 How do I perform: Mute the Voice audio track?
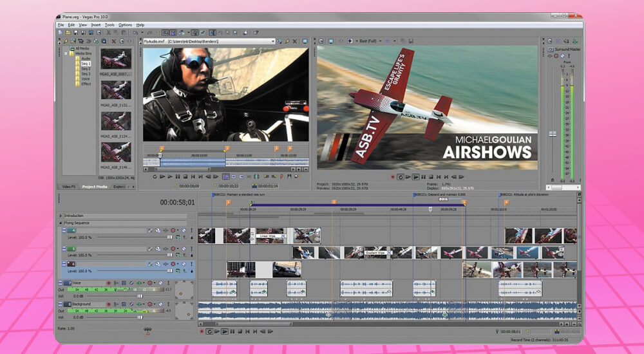[x=160, y=283]
